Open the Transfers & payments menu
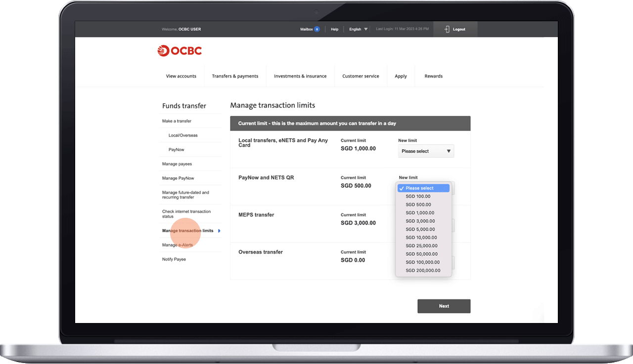This screenshot has width=633, height=364. 235,76
